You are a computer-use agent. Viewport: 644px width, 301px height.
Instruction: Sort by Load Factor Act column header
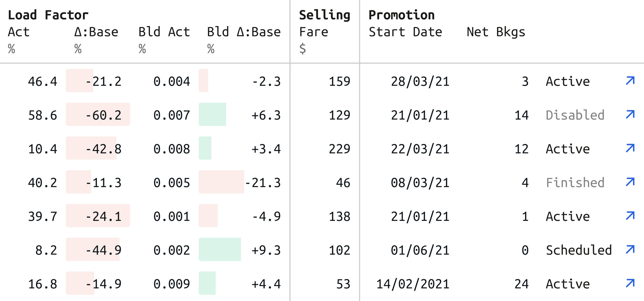tap(19, 32)
